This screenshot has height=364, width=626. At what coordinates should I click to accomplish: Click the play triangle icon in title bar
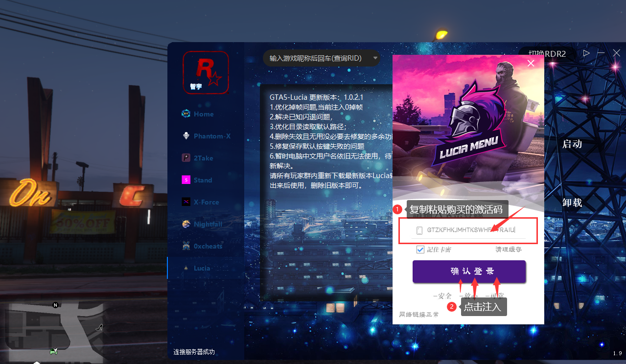586,53
